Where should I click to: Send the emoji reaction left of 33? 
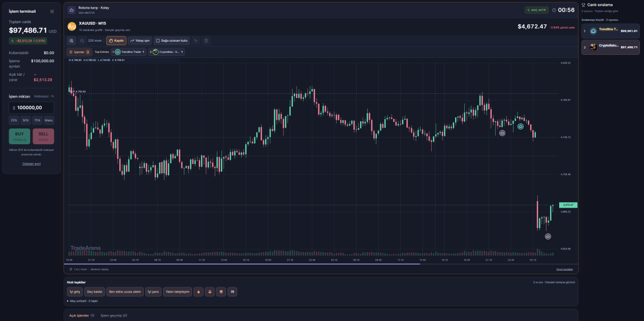coord(221,291)
